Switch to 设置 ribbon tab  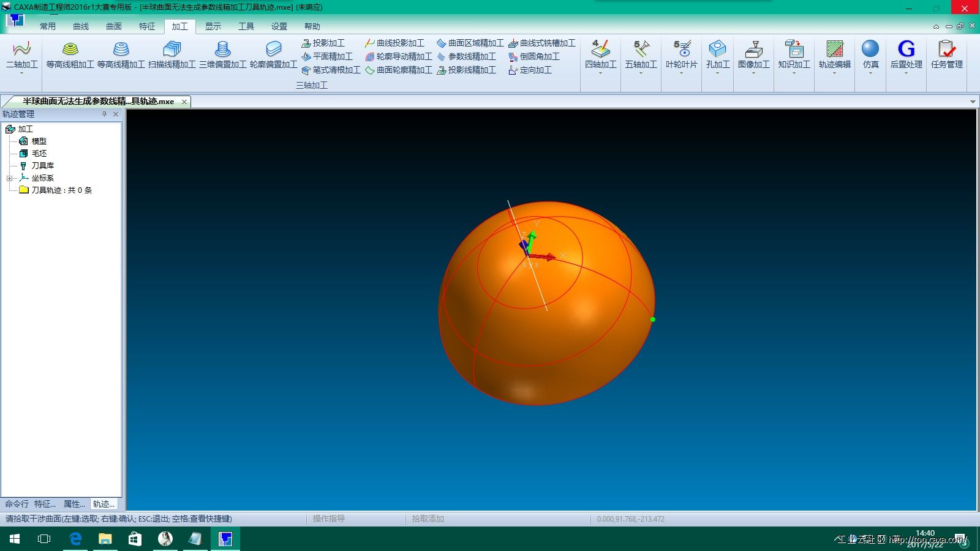pyautogui.click(x=279, y=26)
